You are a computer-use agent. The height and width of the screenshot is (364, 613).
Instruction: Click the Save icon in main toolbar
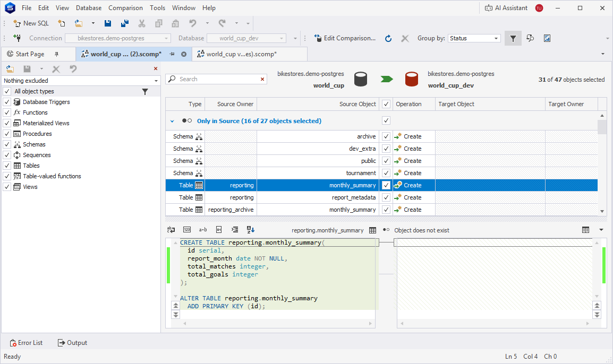pos(108,23)
